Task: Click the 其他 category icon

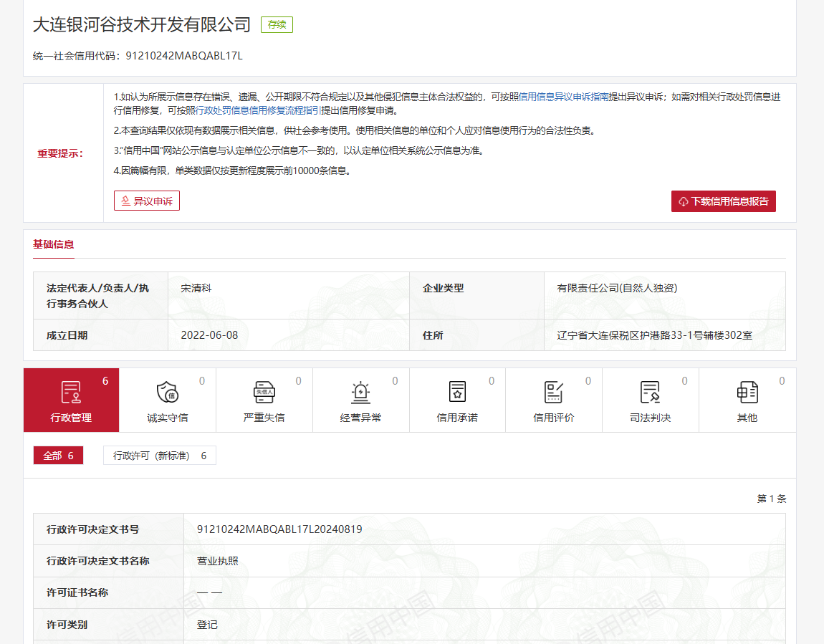Action: coord(747,393)
